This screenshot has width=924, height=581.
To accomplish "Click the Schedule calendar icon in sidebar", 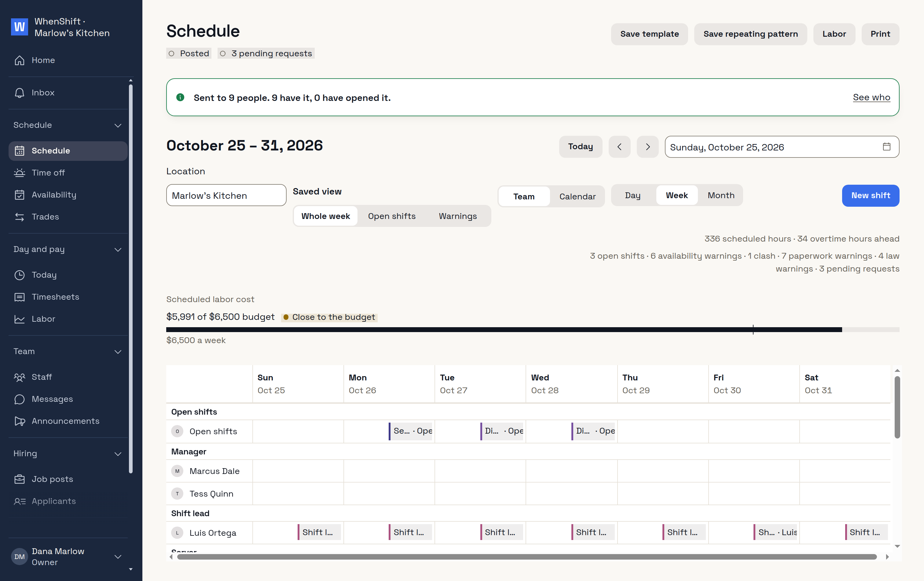I will pos(20,150).
